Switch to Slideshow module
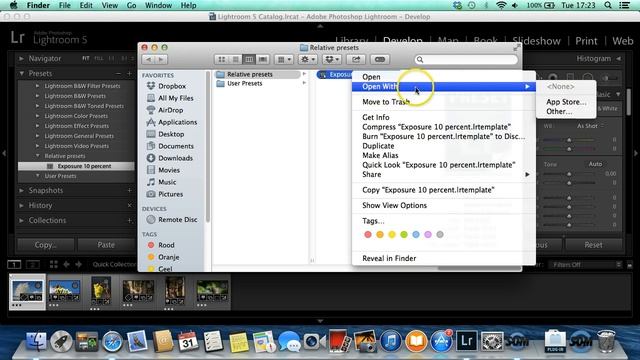 tap(536, 41)
